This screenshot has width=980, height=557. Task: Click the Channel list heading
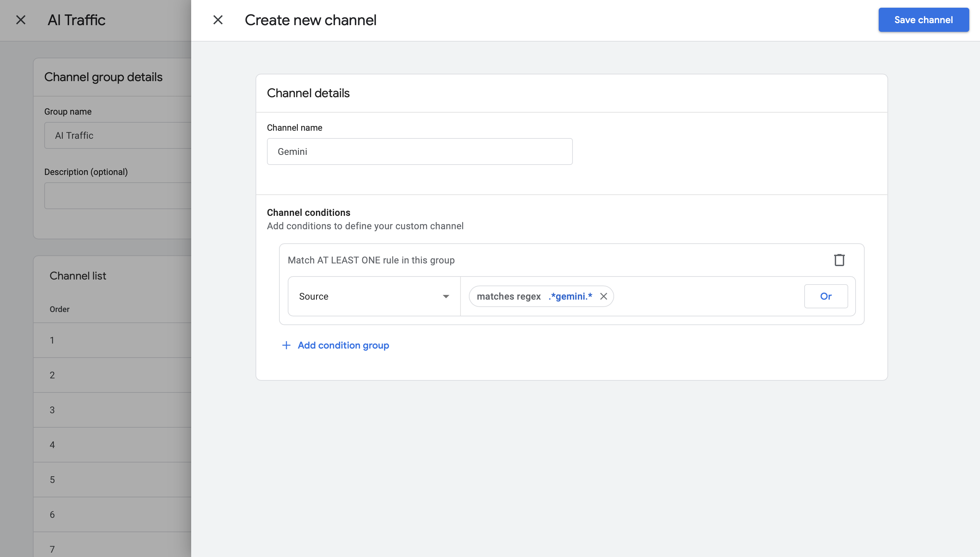point(78,276)
